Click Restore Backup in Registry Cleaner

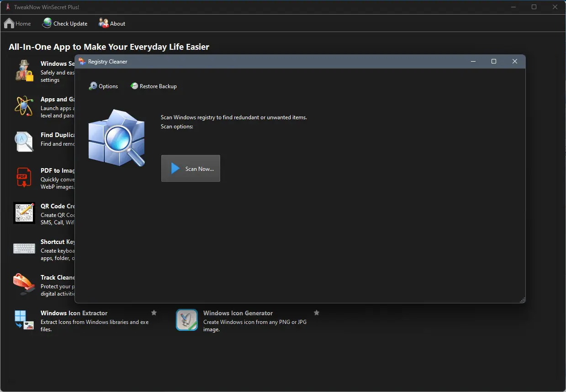tap(154, 86)
